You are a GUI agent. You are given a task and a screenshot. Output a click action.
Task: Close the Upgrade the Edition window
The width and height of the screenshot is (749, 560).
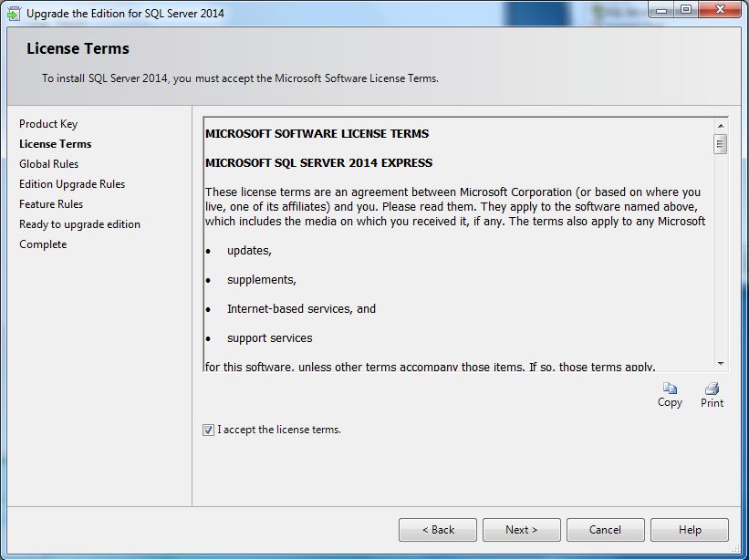click(721, 10)
